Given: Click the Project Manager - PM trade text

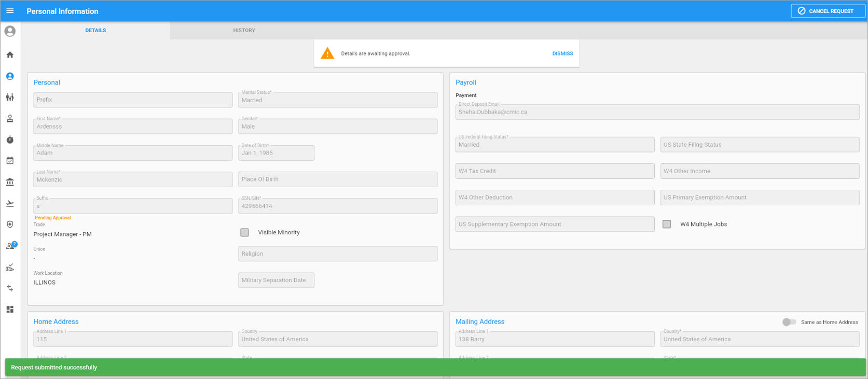Looking at the screenshot, I should coord(62,234).
